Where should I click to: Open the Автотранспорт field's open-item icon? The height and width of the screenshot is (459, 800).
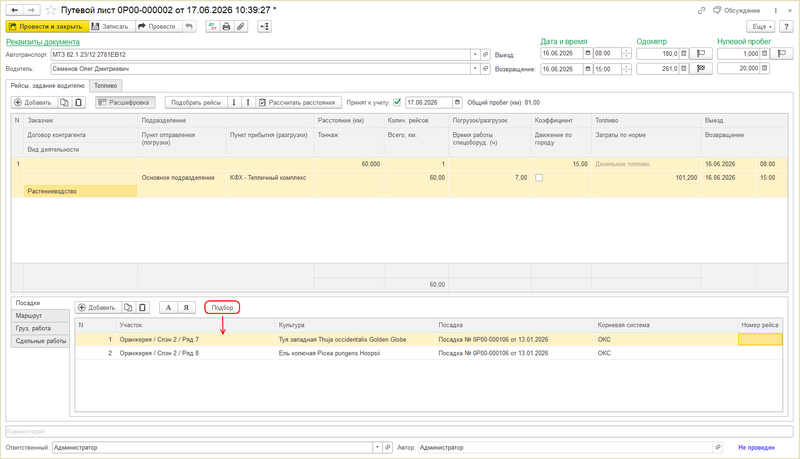point(486,54)
